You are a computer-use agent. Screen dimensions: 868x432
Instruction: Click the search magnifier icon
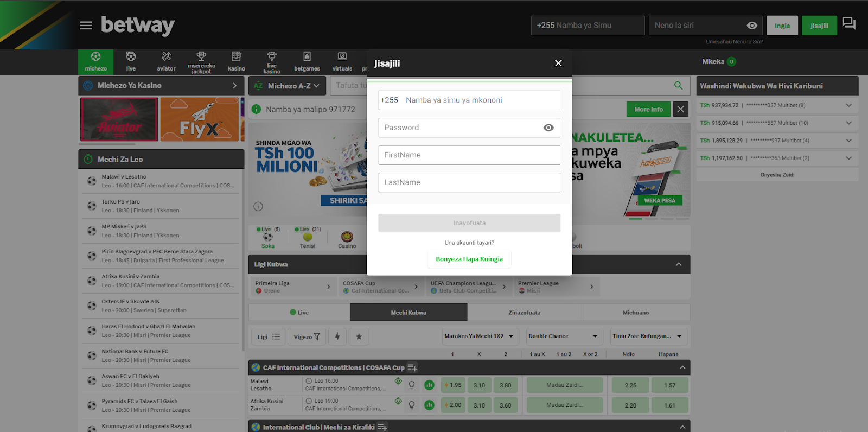point(678,85)
